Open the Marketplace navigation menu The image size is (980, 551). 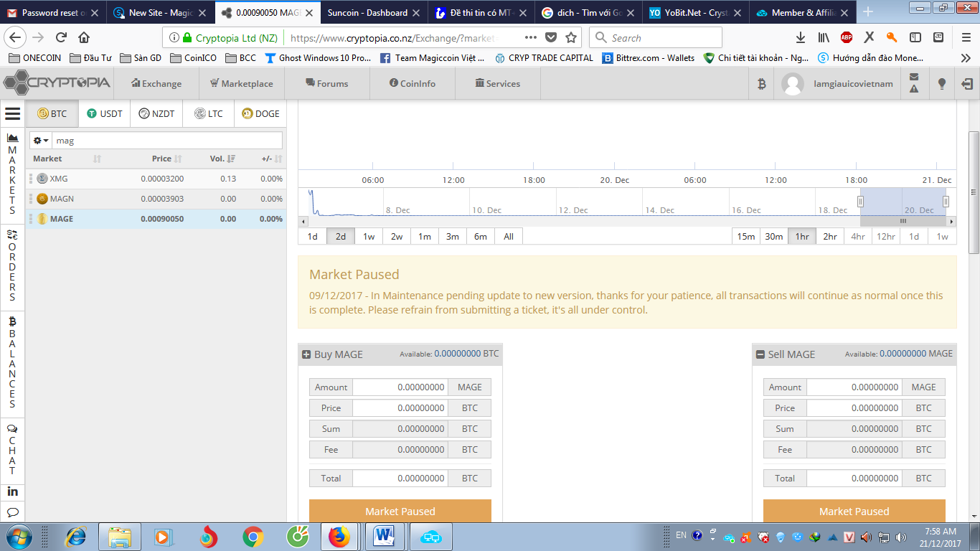click(x=242, y=84)
